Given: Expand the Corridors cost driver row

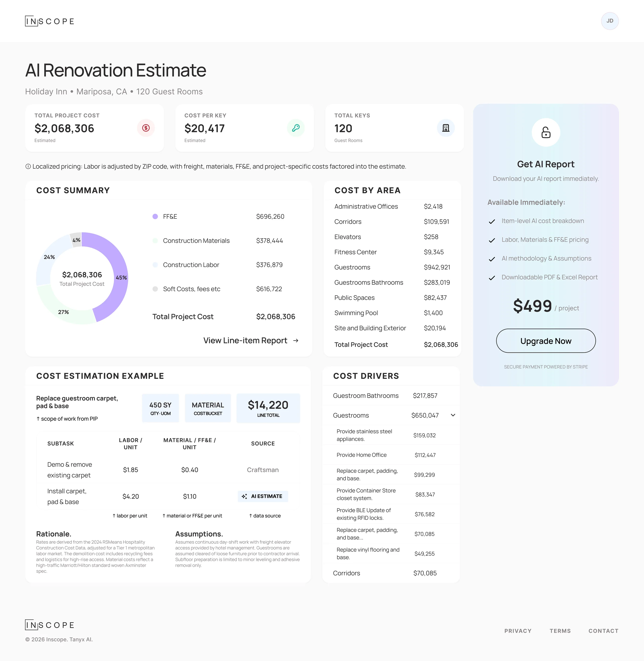Looking at the screenshot, I should pos(391,573).
